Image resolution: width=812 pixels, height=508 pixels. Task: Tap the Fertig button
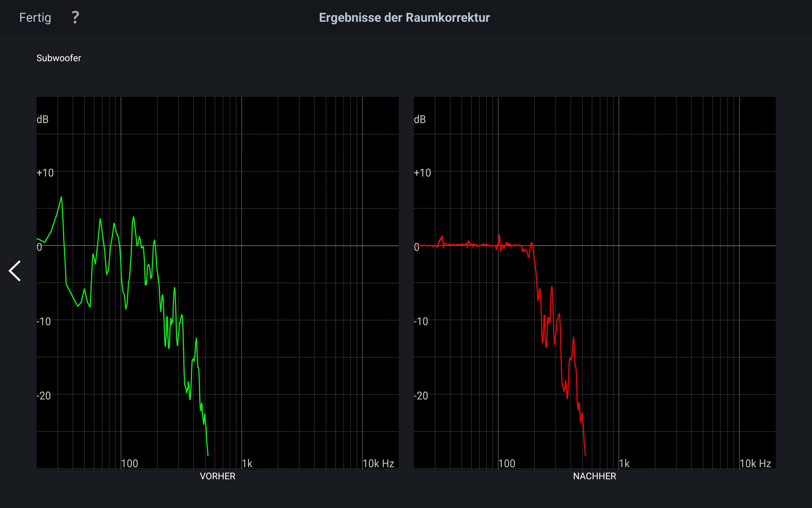click(35, 17)
